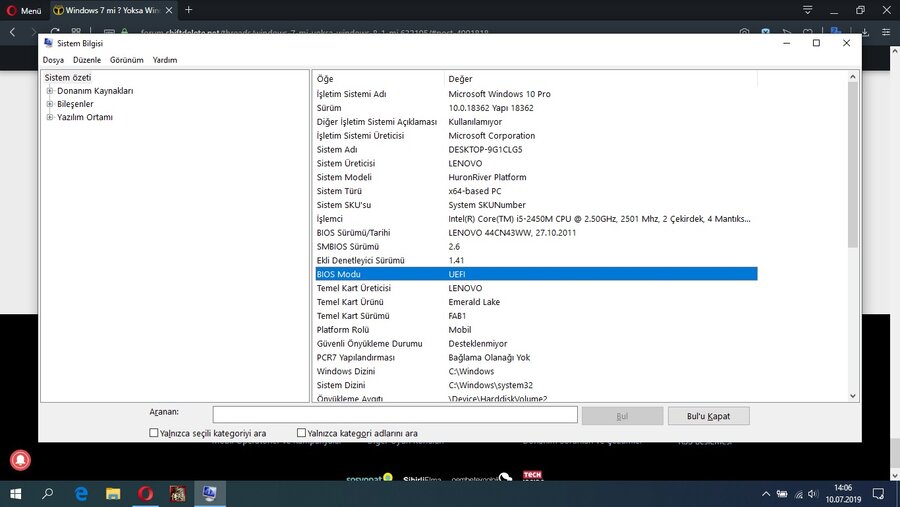This screenshot has width=900, height=507.
Task: Select the Sürüm row
Action: pyautogui.click(x=536, y=107)
